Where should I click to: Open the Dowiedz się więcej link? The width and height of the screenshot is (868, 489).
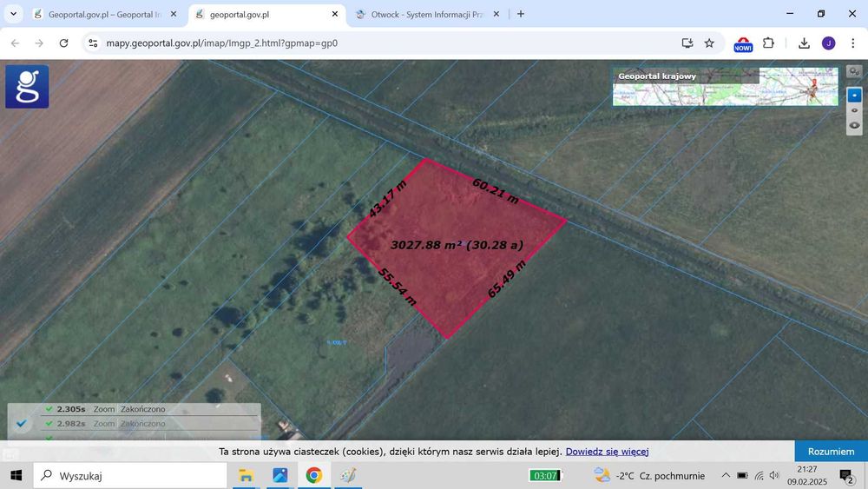click(607, 452)
